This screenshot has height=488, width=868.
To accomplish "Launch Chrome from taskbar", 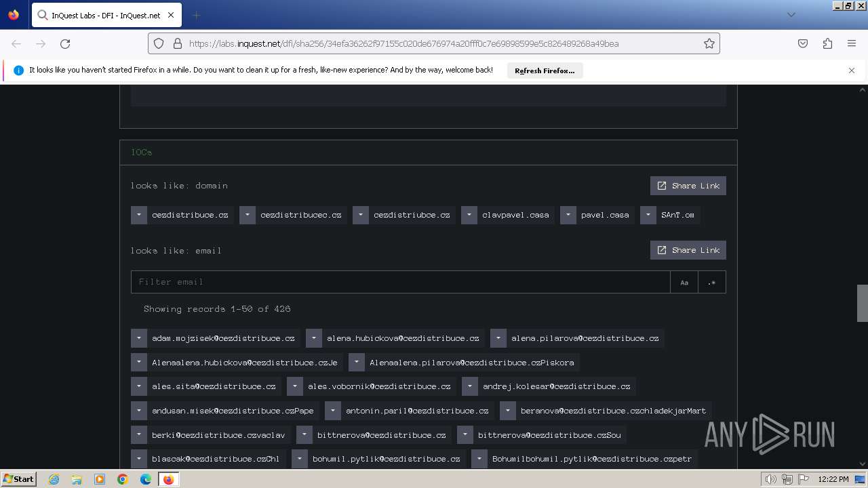I will 123,479.
